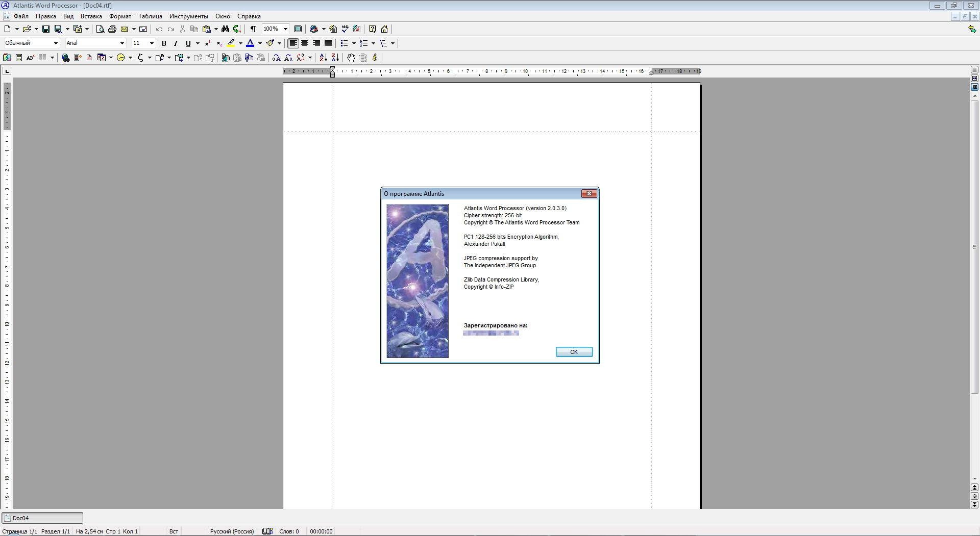Image resolution: width=980 pixels, height=536 pixels.
Task: Open the Справка menu
Action: pos(249,16)
